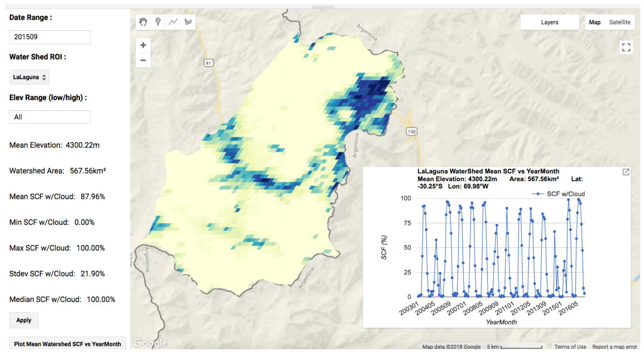Expand the Layers panel
The height and width of the screenshot is (355, 644).
coord(549,22)
